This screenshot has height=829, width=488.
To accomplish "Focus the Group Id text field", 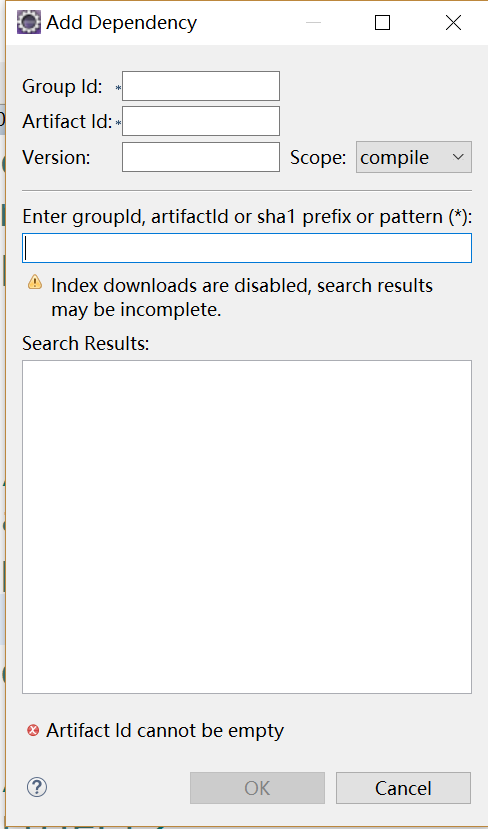I will [201, 86].
